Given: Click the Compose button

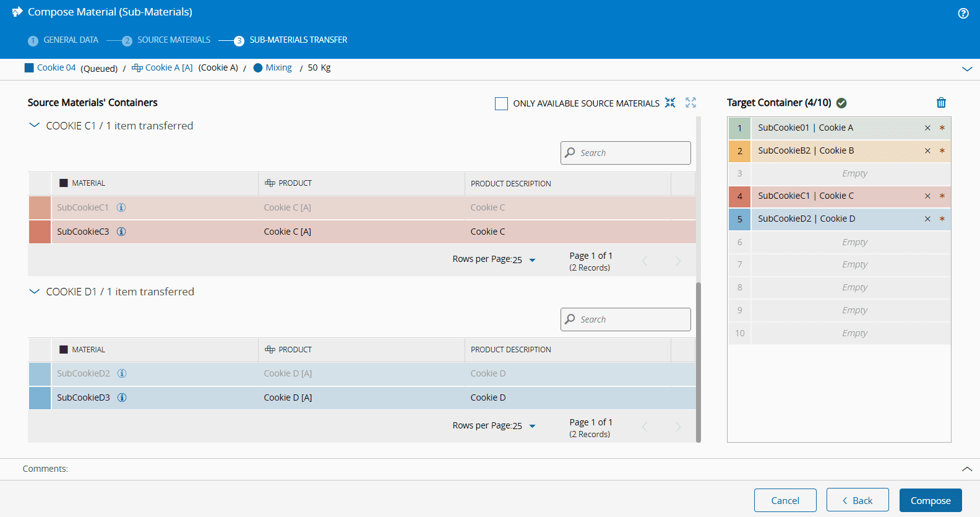Looking at the screenshot, I should pyautogui.click(x=930, y=500).
